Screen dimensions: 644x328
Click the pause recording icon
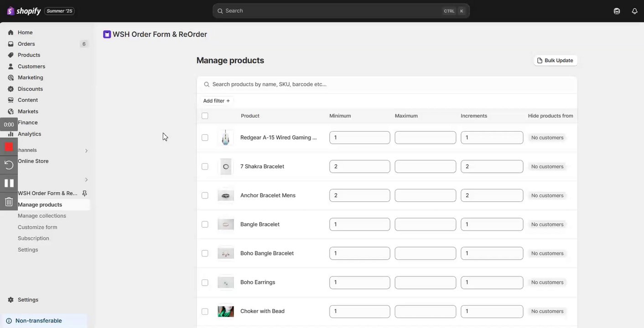pyautogui.click(x=9, y=183)
